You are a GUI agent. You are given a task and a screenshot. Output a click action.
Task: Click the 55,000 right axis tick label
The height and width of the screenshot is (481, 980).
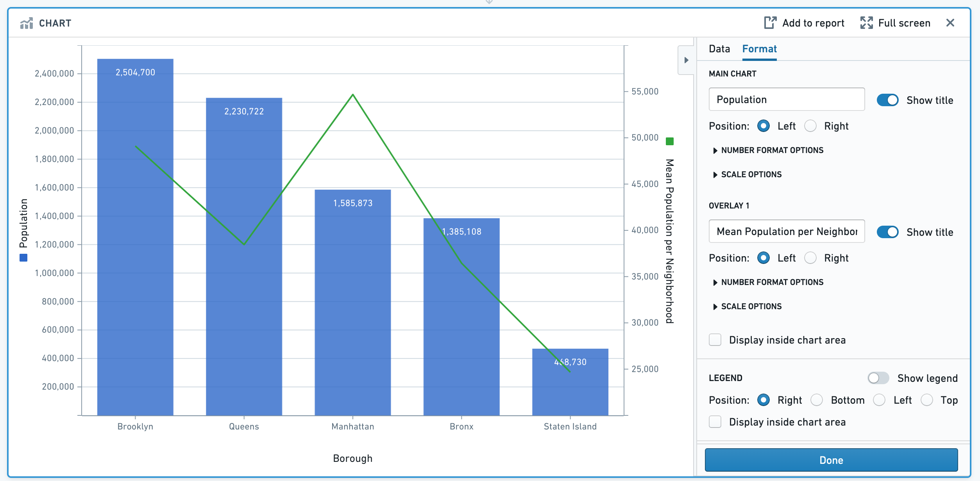tap(645, 91)
